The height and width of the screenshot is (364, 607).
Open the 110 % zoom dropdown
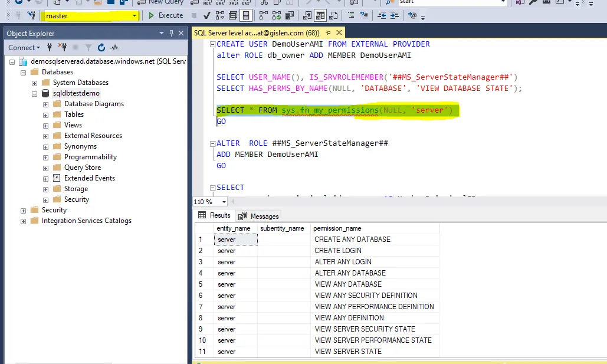coord(224,202)
